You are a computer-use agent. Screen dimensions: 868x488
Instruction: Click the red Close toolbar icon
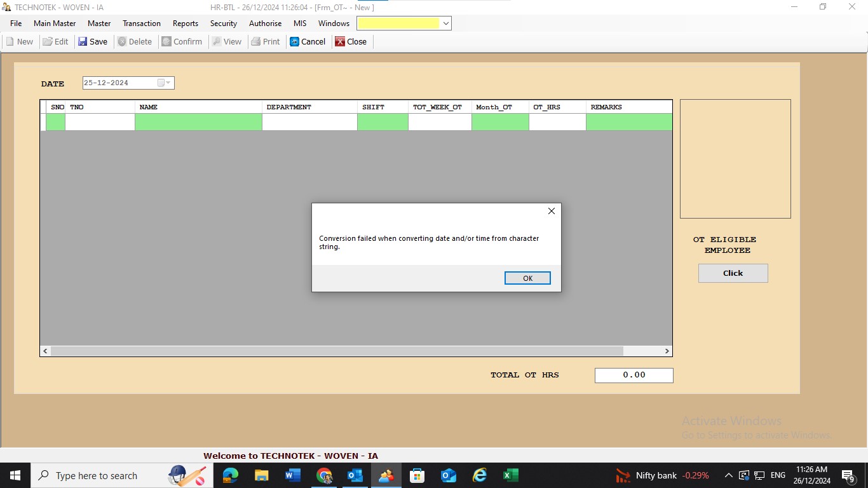[341, 42]
